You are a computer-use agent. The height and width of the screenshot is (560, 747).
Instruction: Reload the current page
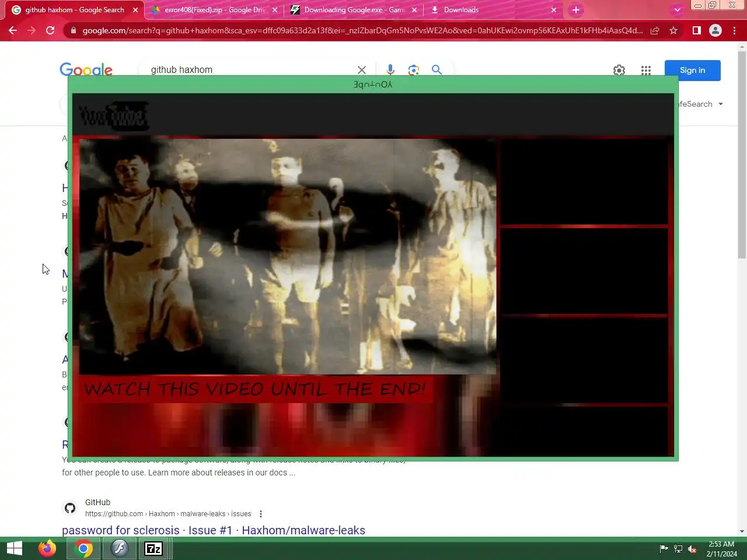(50, 30)
